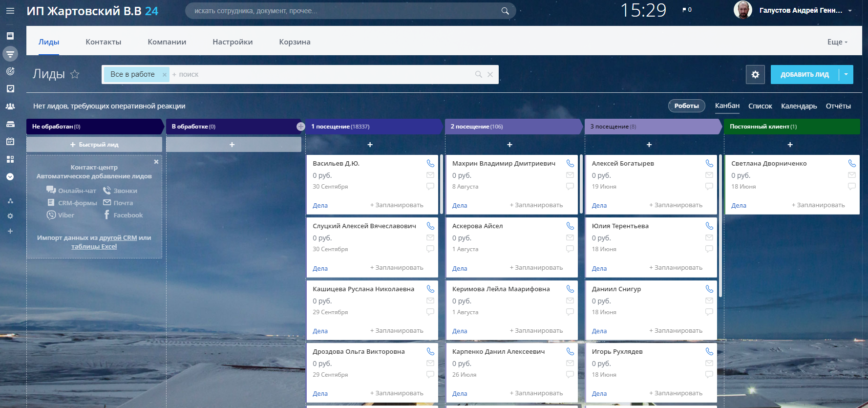Click the 'Добавить лид' button
Screen dimensions: 868x408
[x=804, y=74]
